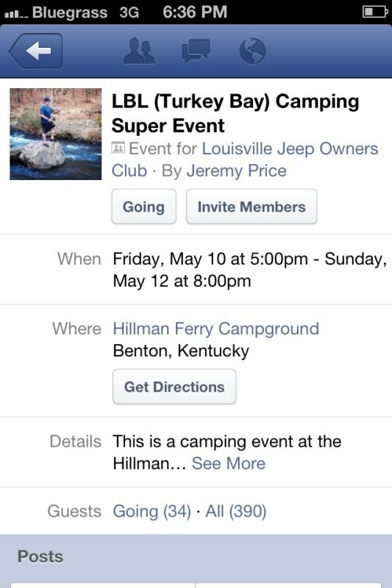Tap the Get Directions button
Viewport: 392px width, 588px height.
pyautogui.click(x=174, y=387)
